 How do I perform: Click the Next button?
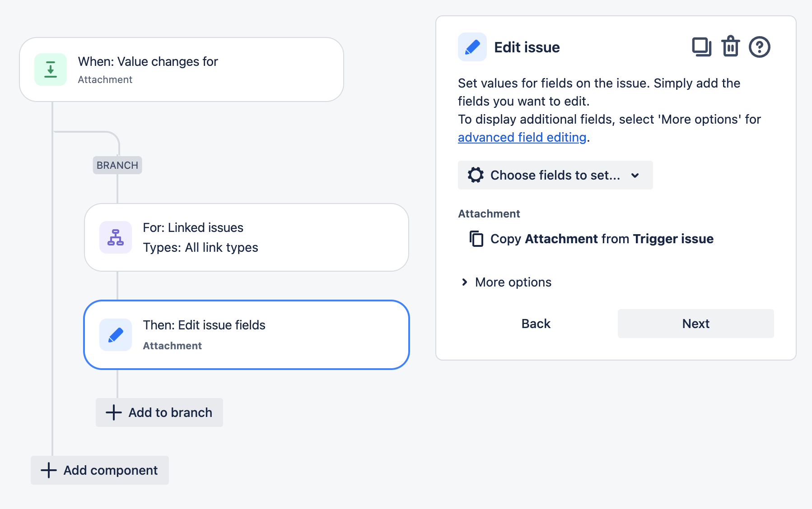point(695,323)
